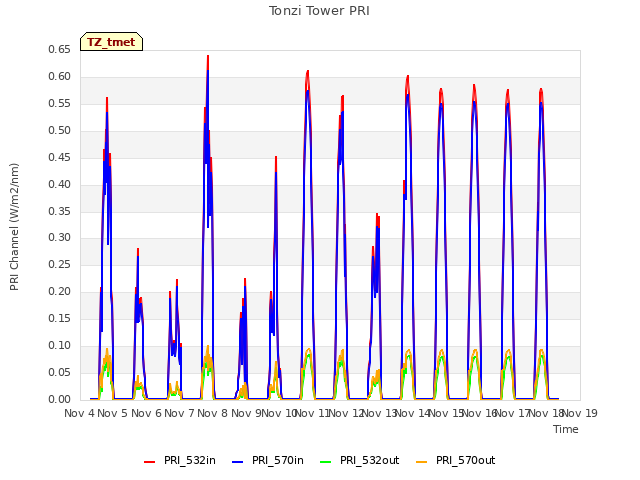Click the 0.30 y-axis tick label
This screenshot has height=480, width=640.
[59, 238]
